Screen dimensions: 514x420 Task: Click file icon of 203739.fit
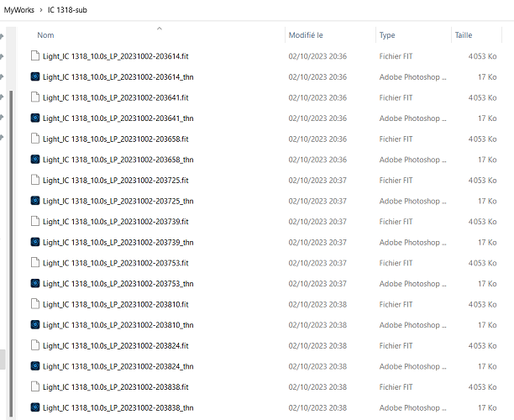pyautogui.click(x=35, y=221)
